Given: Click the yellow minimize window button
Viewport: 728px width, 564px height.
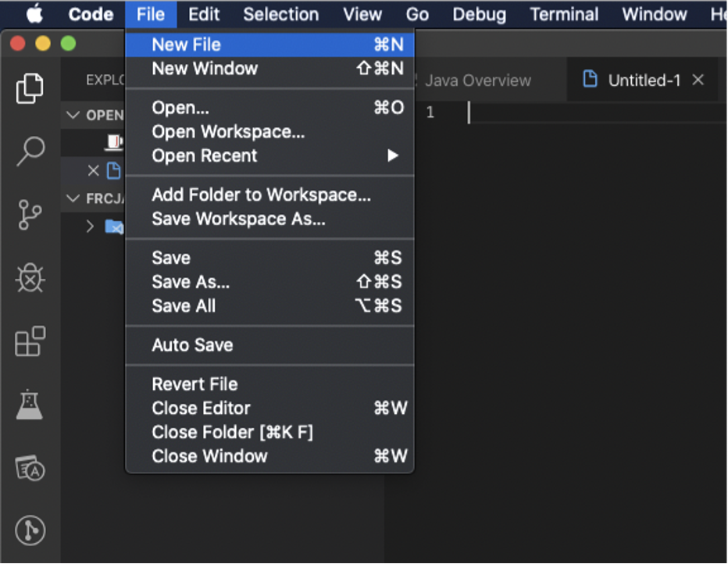Looking at the screenshot, I should coord(43,44).
